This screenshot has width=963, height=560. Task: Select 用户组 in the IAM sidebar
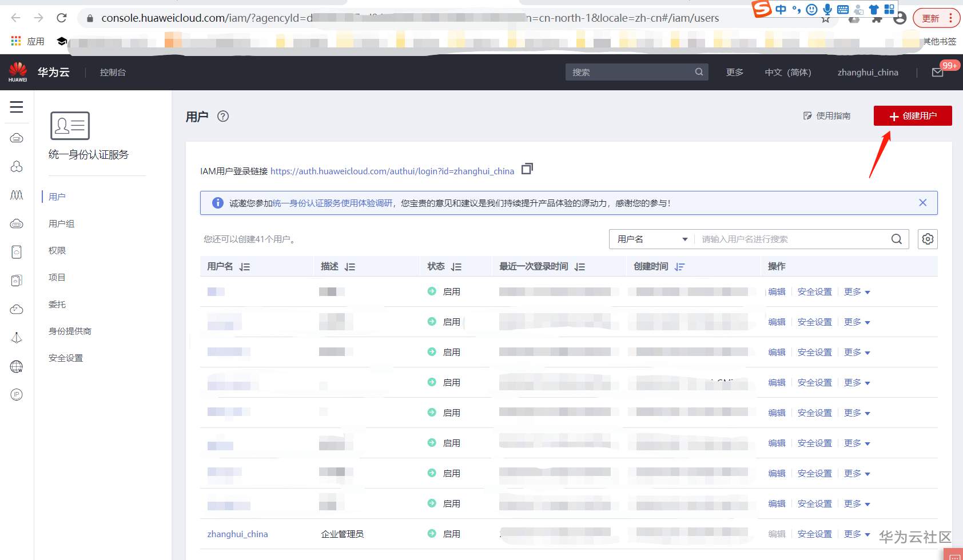[x=62, y=223]
